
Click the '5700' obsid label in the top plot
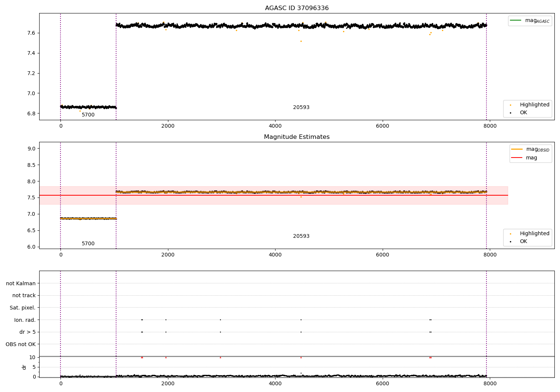coord(88,115)
